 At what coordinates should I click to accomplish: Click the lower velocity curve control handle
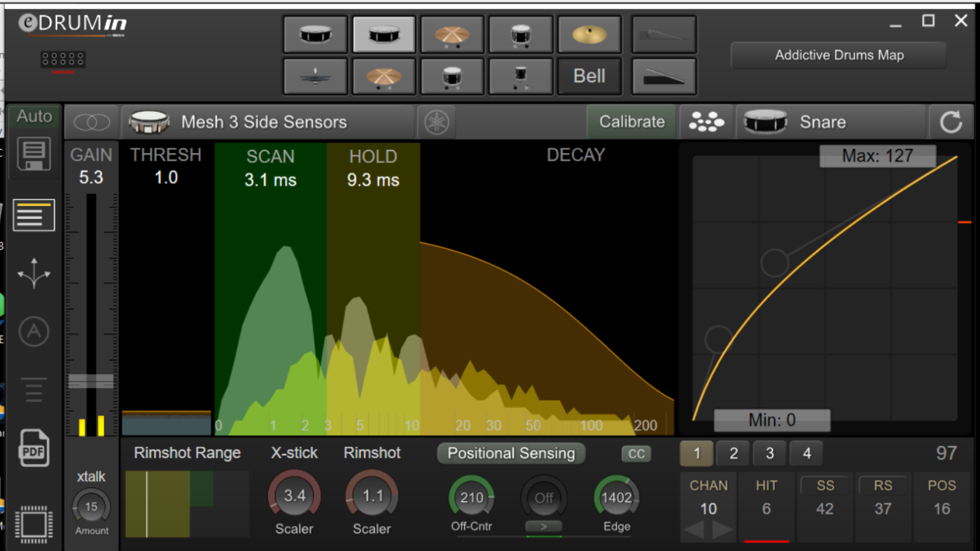click(719, 339)
